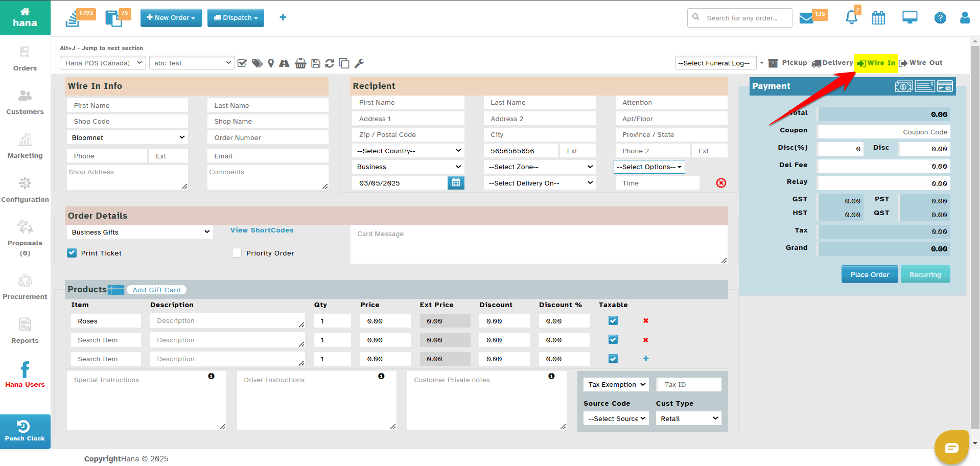Open the Select Source dropdown
The height and width of the screenshot is (466, 980).
[616, 418]
